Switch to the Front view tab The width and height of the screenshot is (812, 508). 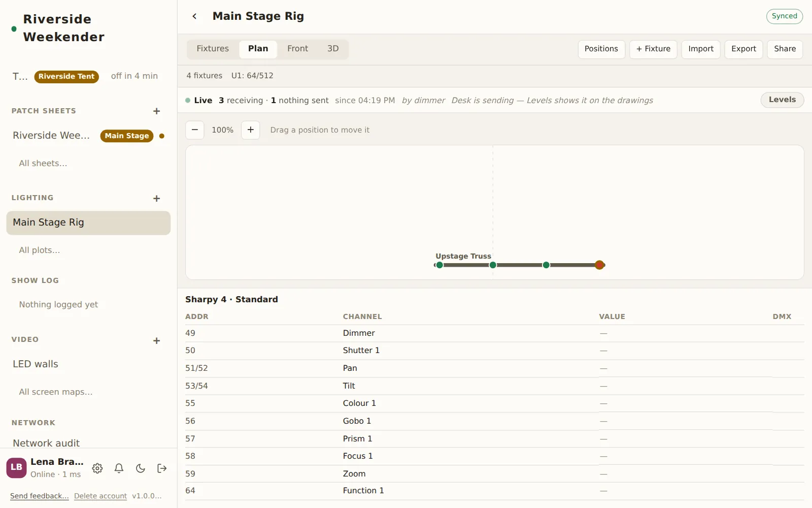(x=297, y=49)
